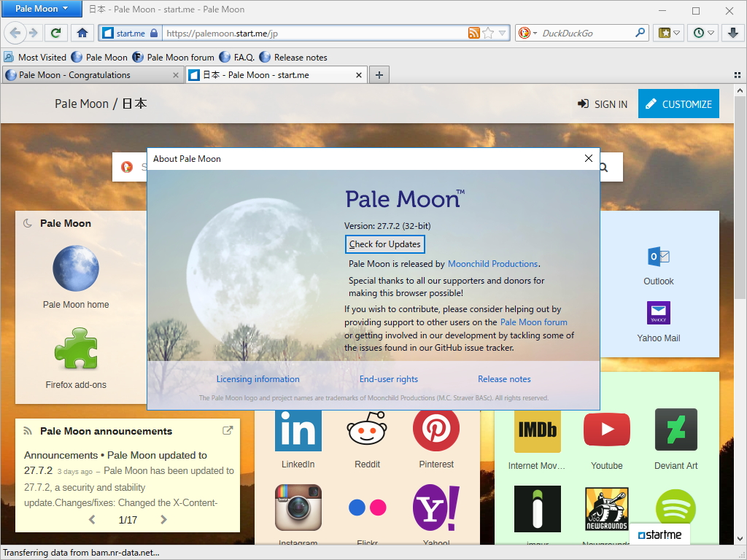
Task: Click the Firefox add-ons puzzle piece icon
Action: pyautogui.click(x=76, y=349)
